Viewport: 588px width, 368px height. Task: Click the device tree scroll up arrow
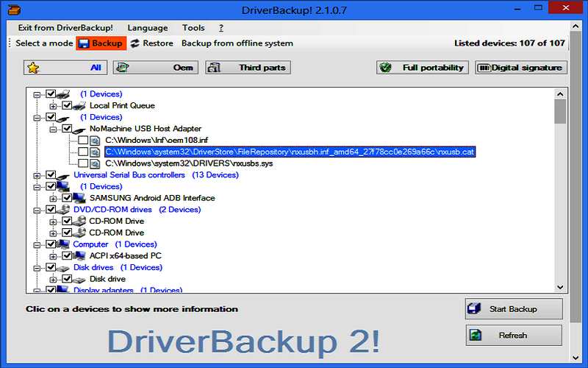coord(560,94)
